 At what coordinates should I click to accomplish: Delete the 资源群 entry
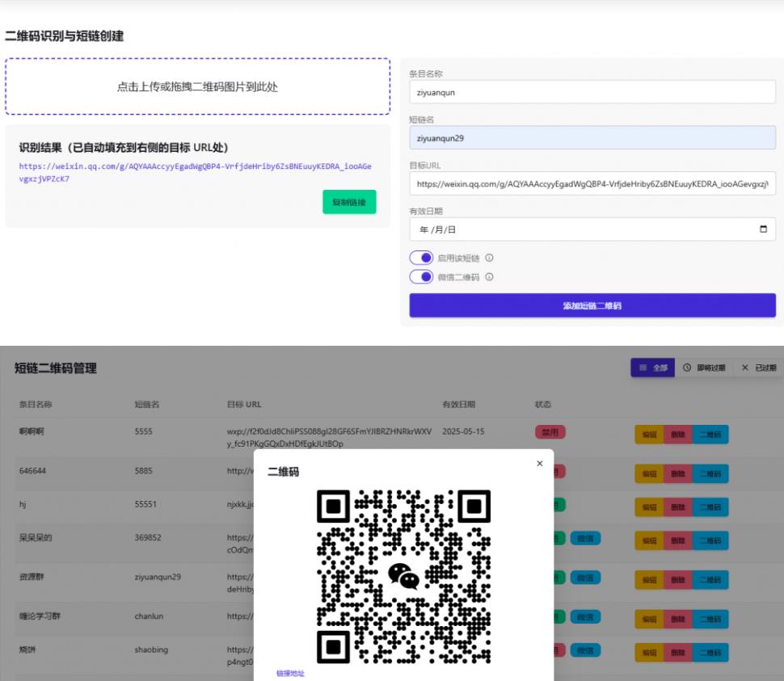click(678, 579)
